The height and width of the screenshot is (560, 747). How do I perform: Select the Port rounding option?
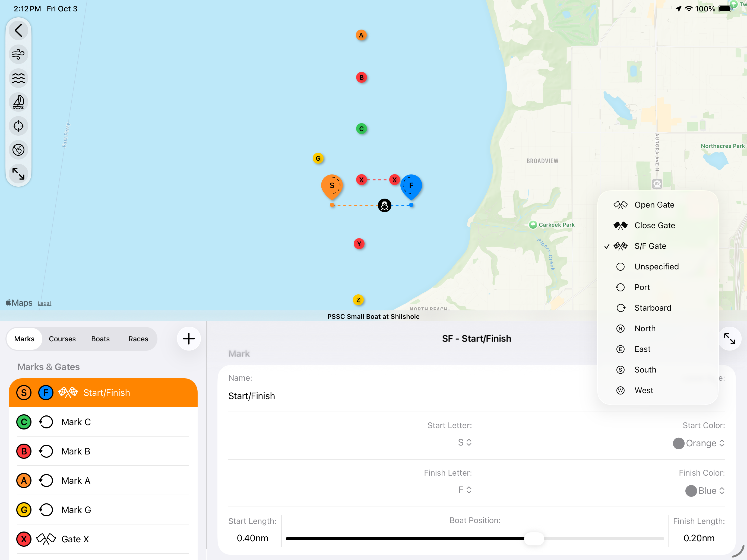click(x=642, y=287)
